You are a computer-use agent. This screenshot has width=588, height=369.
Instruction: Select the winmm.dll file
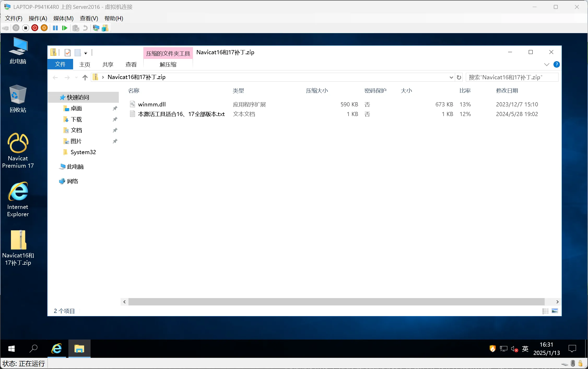pos(151,104)
